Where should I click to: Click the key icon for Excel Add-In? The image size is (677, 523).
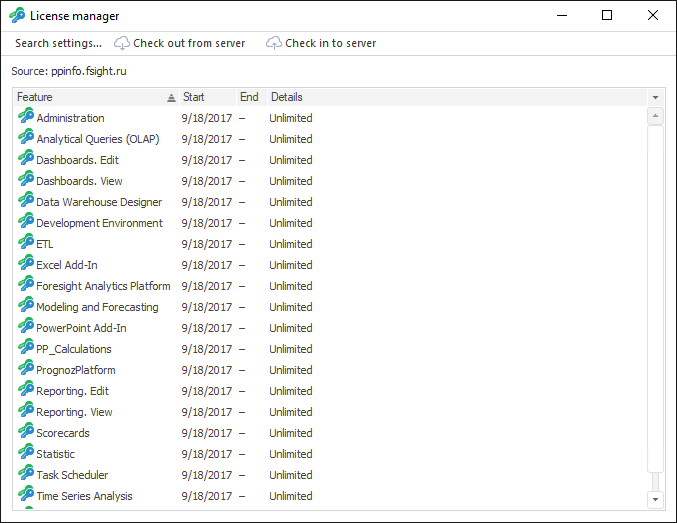(26, 264)
